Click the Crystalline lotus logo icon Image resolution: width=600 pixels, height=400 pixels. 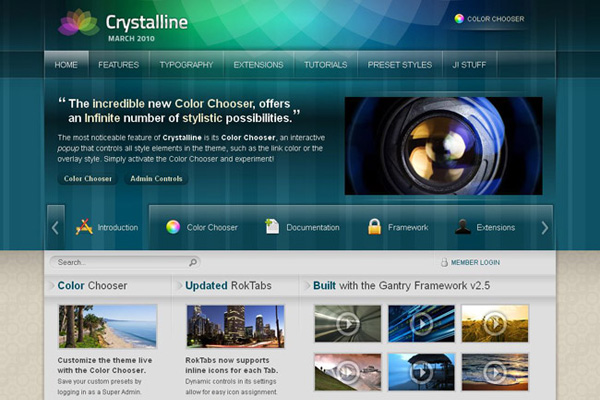point(79,23)
